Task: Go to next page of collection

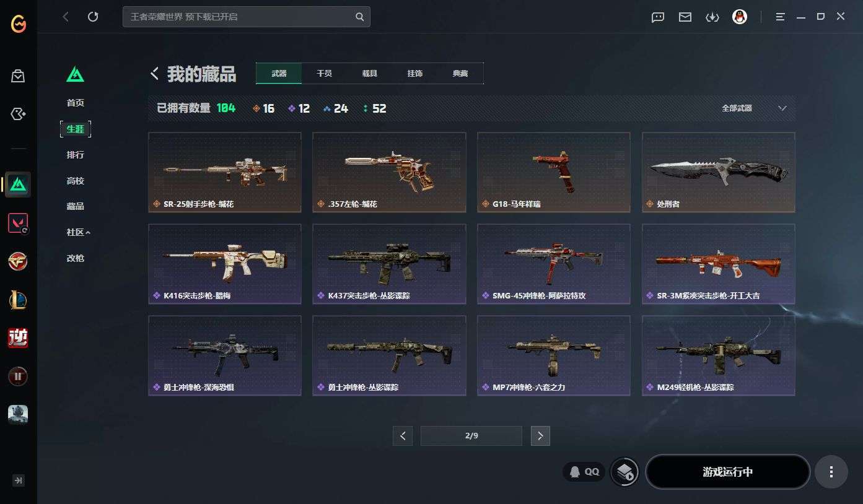Action: click(x=540, y=436)
